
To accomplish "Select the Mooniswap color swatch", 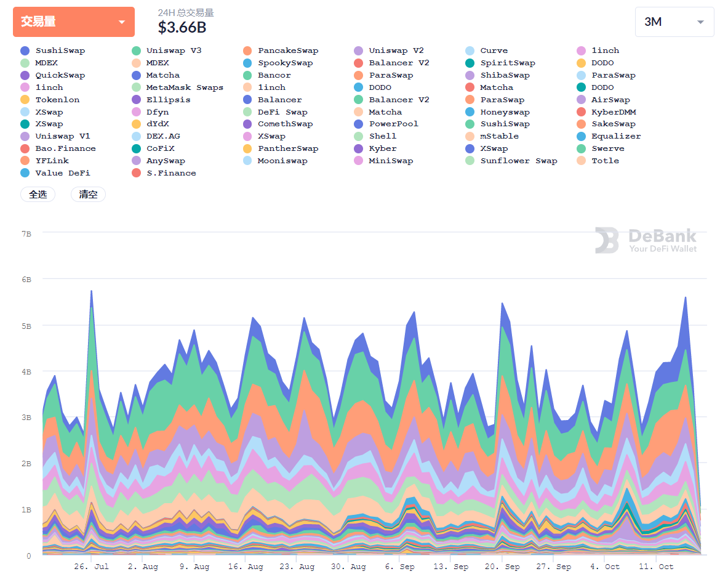I will click(x=247, y=161).
